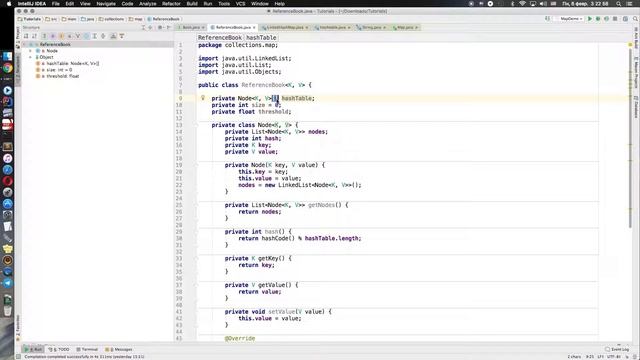640x360 pixels.
Task: Open the MapDemo run configuration dropdown
Action: coord(571,19)
